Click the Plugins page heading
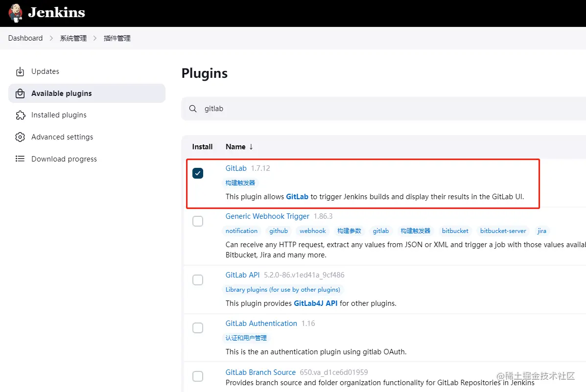 click(205, 73)
